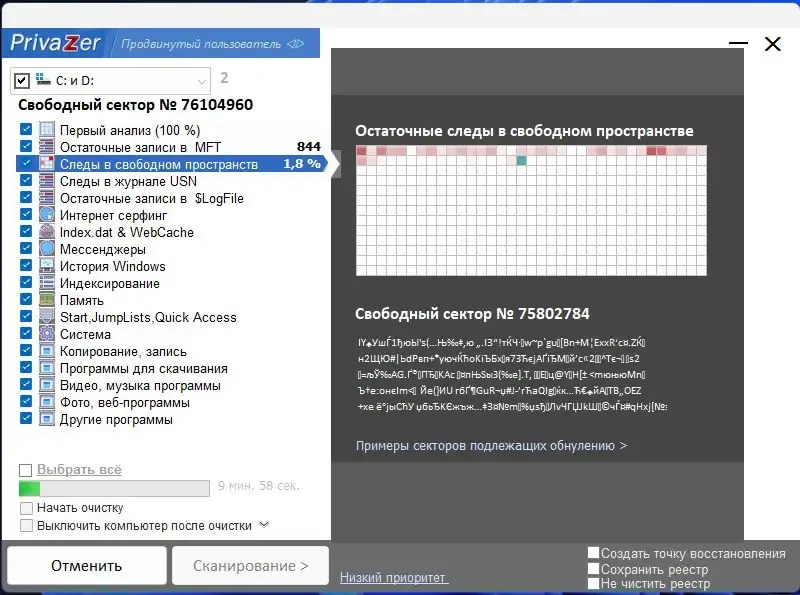Uncheck Следы в журнале USN

click(x=27, y=181)
